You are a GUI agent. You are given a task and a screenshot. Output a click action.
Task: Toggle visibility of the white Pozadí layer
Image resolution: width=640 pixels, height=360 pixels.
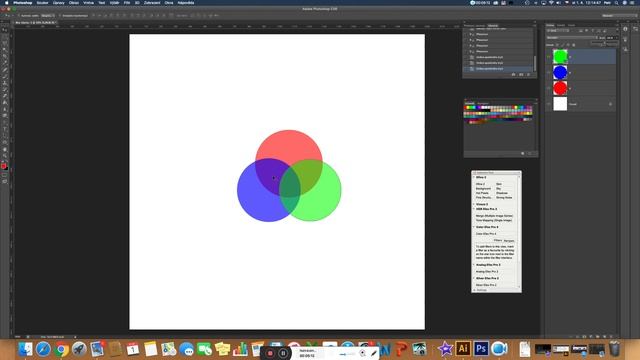click(549, 104)
